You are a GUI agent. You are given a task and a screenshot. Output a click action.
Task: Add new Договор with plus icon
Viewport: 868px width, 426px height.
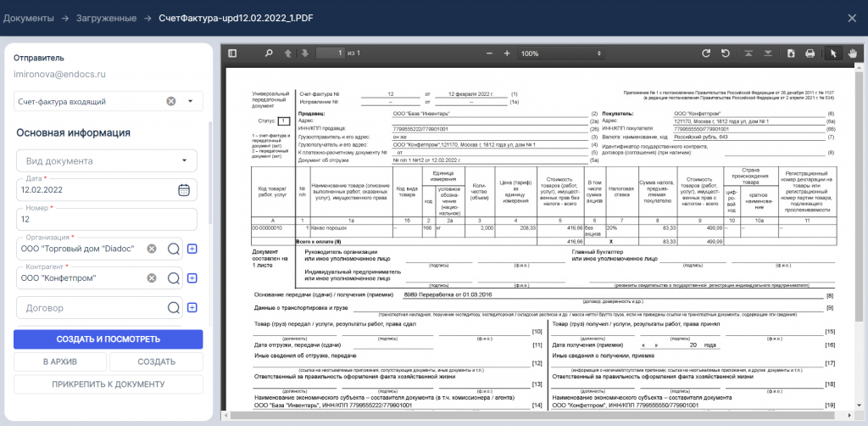[x=192, y=307]
